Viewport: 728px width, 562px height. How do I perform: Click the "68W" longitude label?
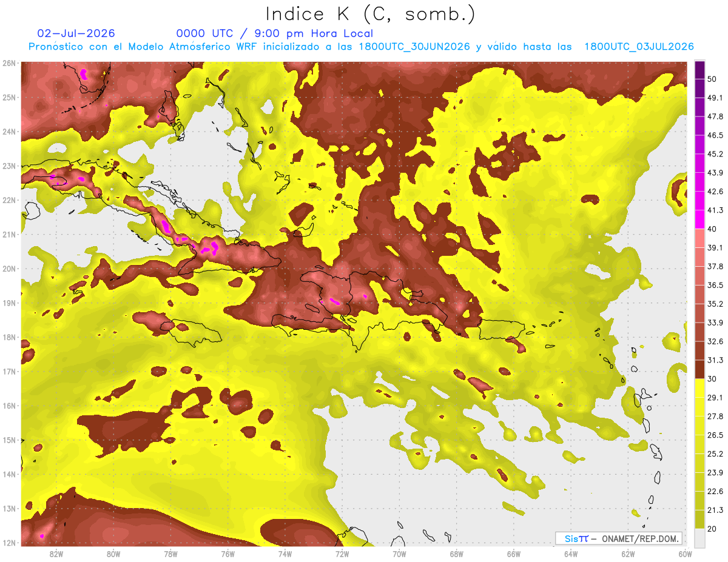point(457,554)
